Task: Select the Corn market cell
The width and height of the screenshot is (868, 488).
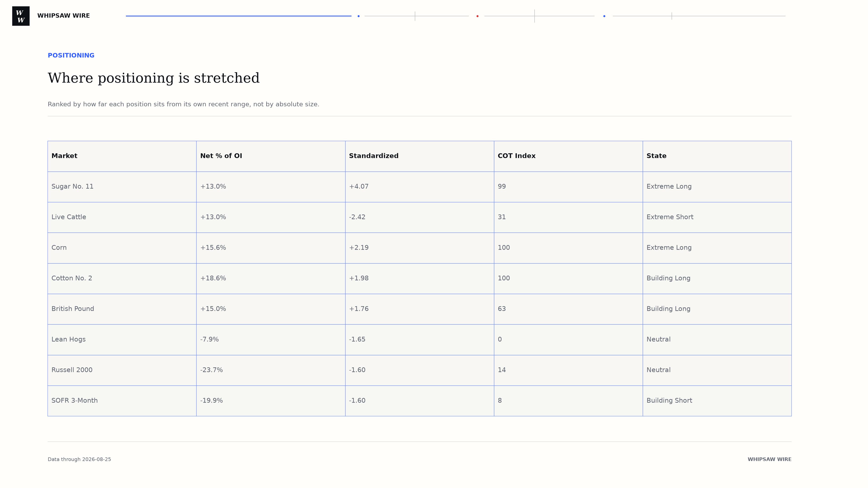Action: coord(122,248)
